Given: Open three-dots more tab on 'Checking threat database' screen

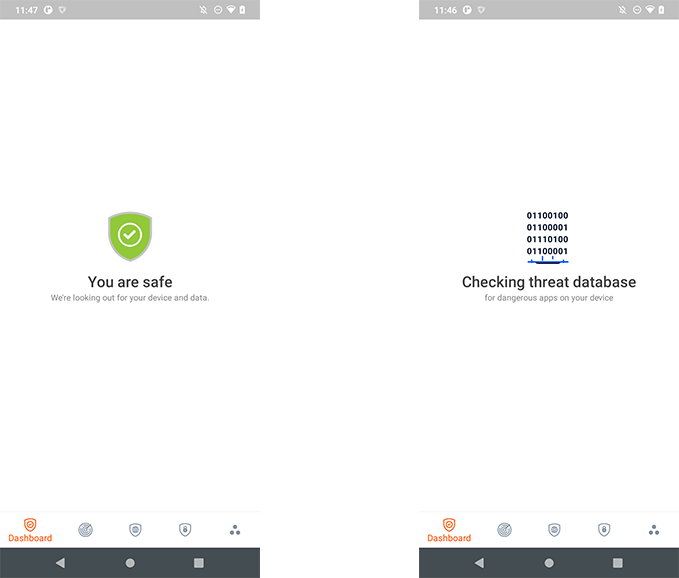Looking at the screenshot, I should coord(654,530).
